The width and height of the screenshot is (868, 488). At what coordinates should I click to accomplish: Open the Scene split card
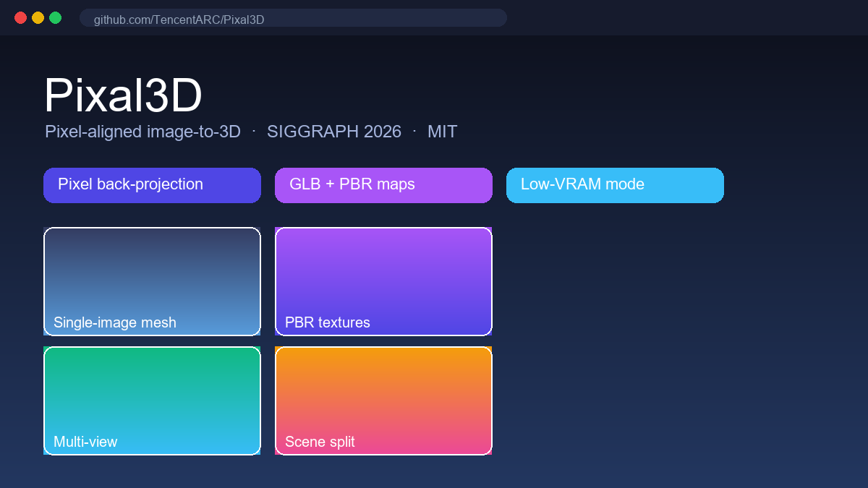point(383,401)
